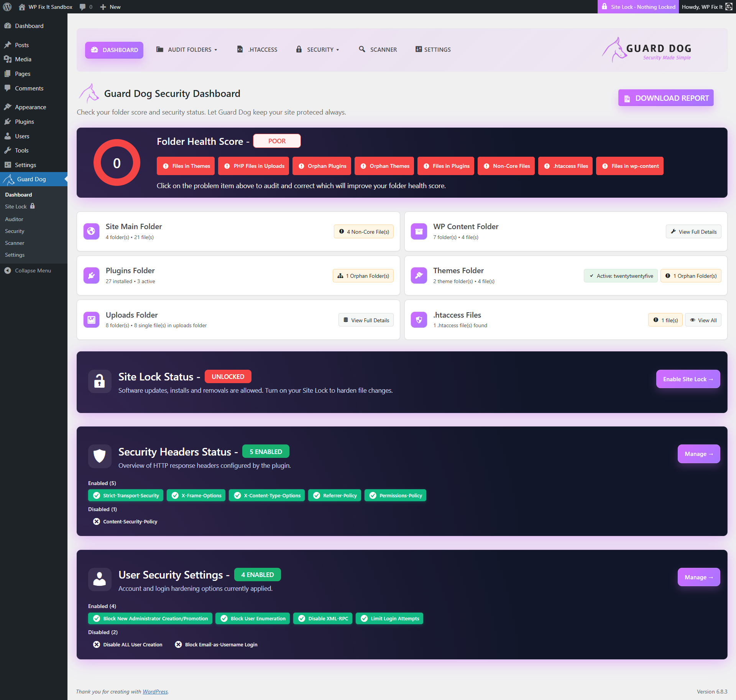This screenshot has width=736, height=700.
Task: Expand the Audit Folders dropdown menu
Action: point(187,50)
